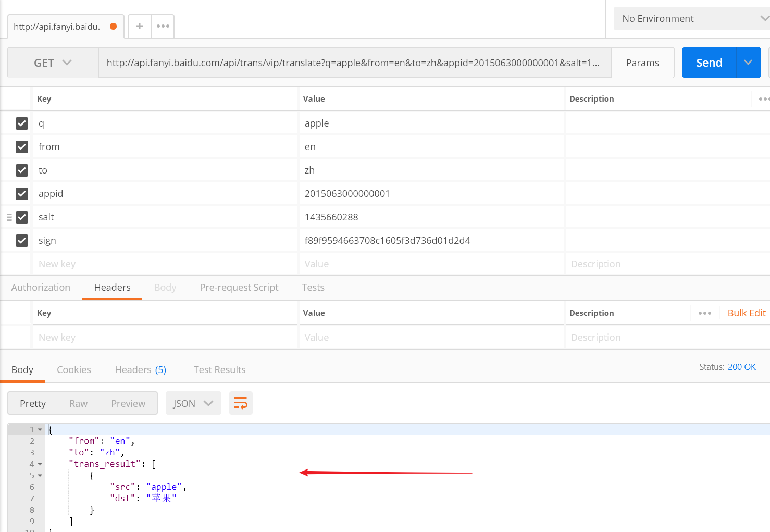The width and height of the screenshot is (770, 532).
Task: Open a new request tab with plus icon
Action: coord(140,26)
